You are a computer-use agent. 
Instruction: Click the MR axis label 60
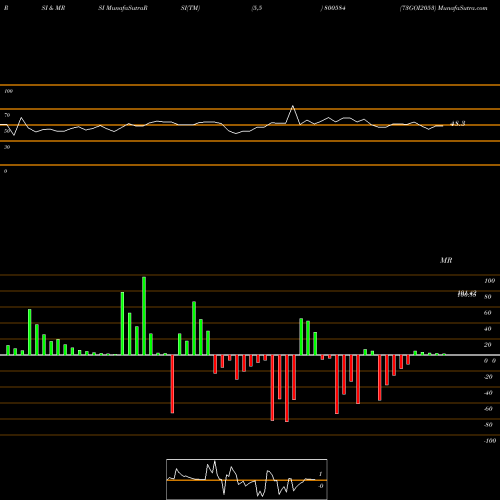click(488, 313)
